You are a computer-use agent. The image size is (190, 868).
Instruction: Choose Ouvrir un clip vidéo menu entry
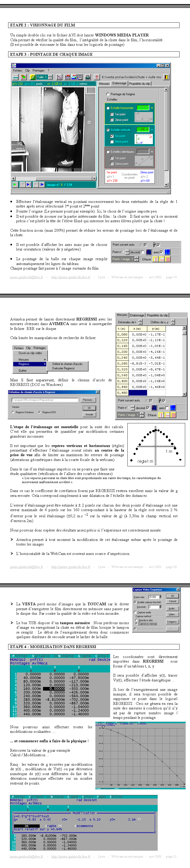[x=30, y=353]
